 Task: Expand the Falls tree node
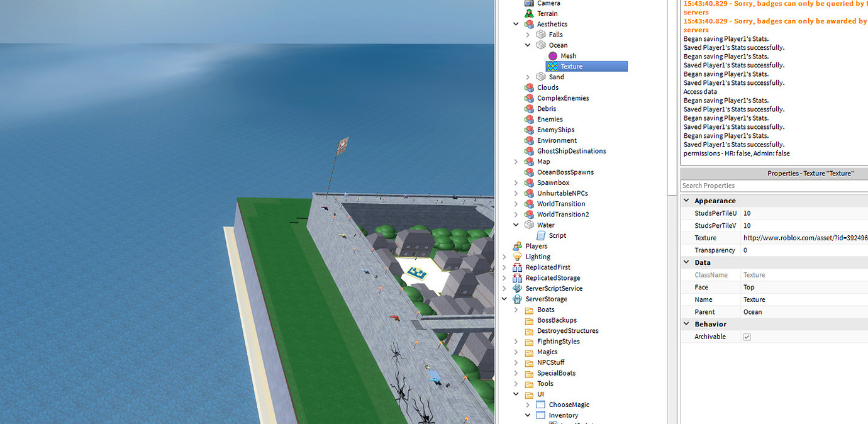[x=528, y=35]
